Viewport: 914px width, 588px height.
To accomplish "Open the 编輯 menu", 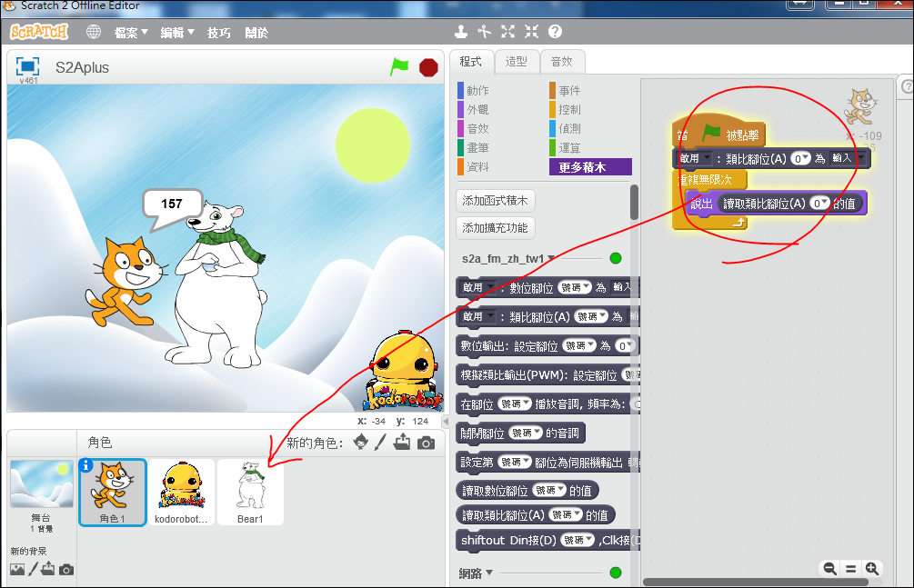I will coord(177,33).
